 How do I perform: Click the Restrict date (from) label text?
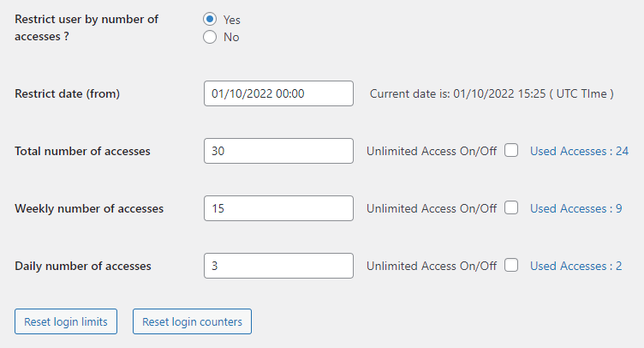coord(67,93)
